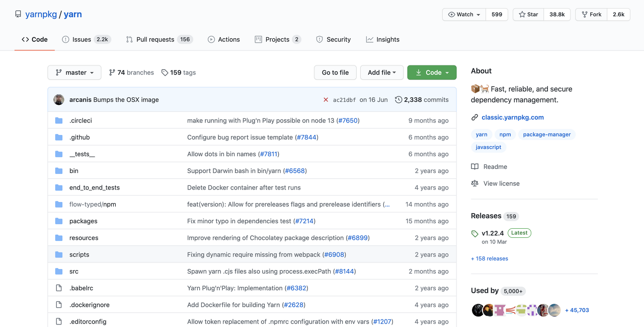The height and width of the screenshot is (327, 644).
Task: Open 'Delete Docker container after test runs' commit
Action: 244,187
